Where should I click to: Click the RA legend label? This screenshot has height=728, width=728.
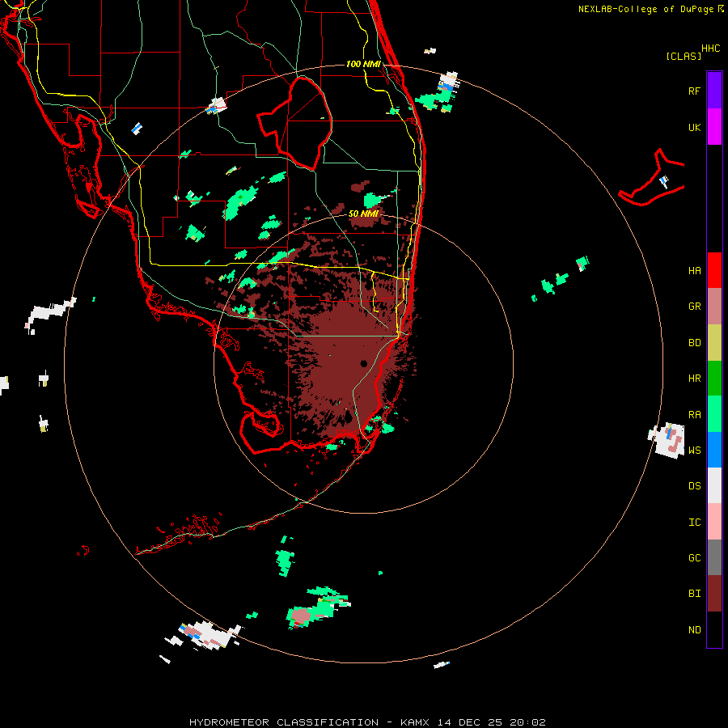tap(694, 415)
